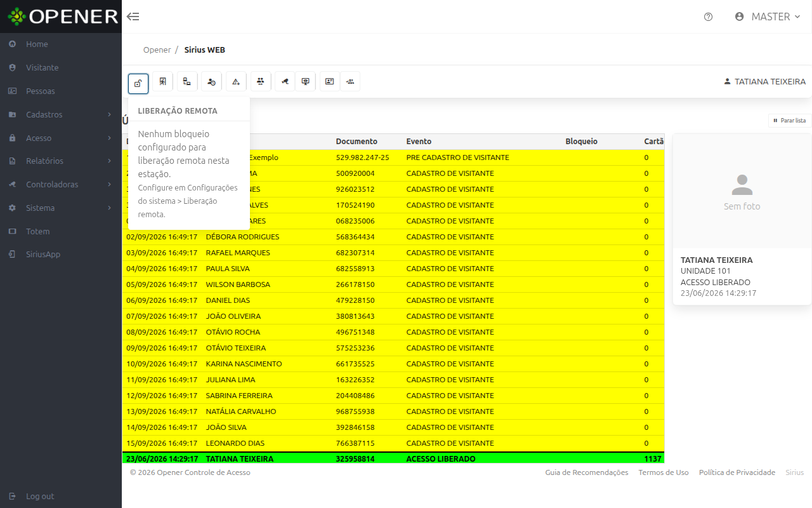Expand the Cadastros sidebar menu
The width and height of the screenshot is (812, 508).
(x=61, y=114)
